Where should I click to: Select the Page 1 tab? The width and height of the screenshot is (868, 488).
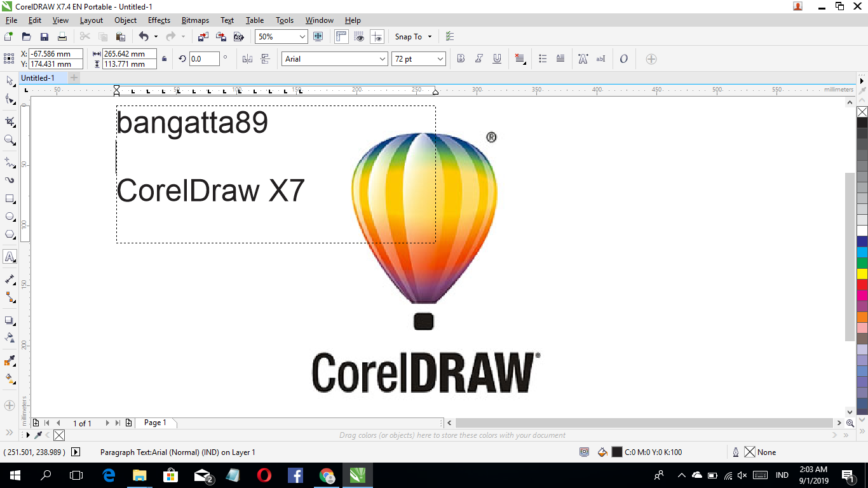click(x=156, y=423)
